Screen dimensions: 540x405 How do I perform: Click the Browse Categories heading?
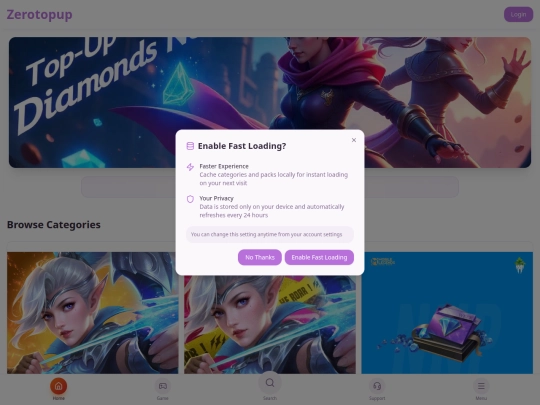(54, 225)
